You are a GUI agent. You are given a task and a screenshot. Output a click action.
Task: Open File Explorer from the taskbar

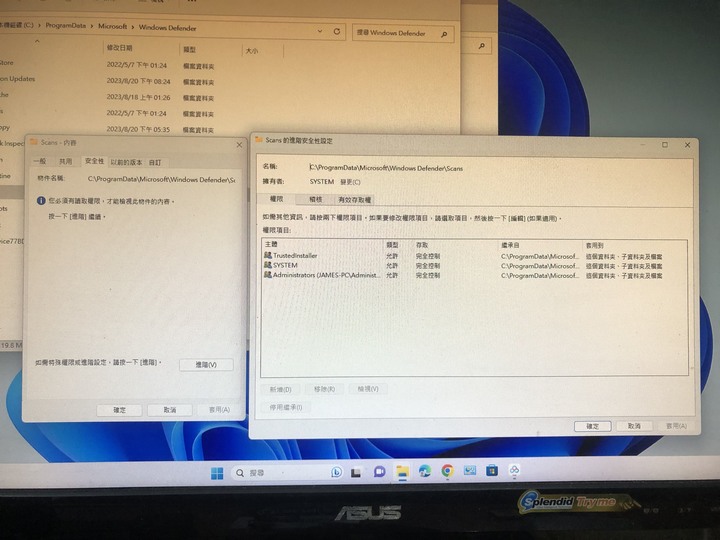pos(403,472)
